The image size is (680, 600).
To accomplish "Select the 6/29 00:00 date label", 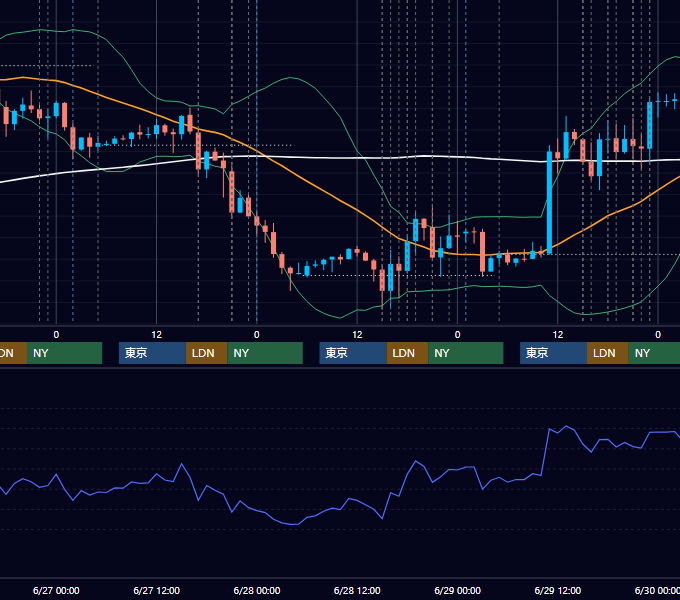I will pyautogui.click(x=458, y=590).
